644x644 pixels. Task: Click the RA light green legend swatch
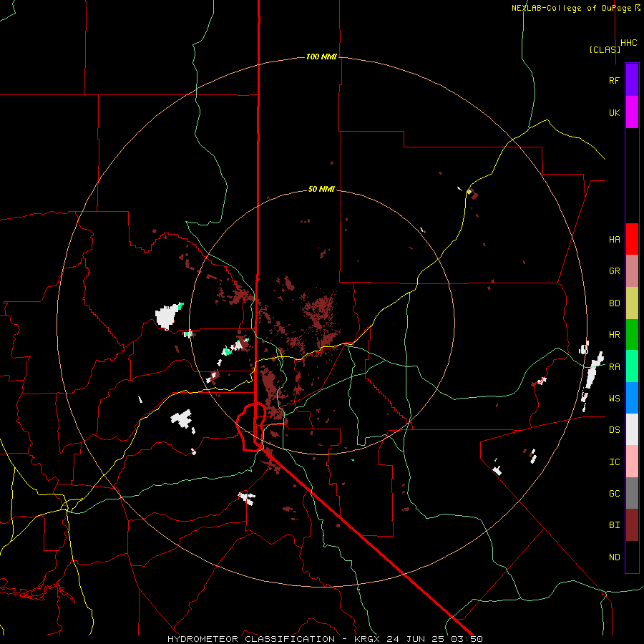tap(632, 366)
